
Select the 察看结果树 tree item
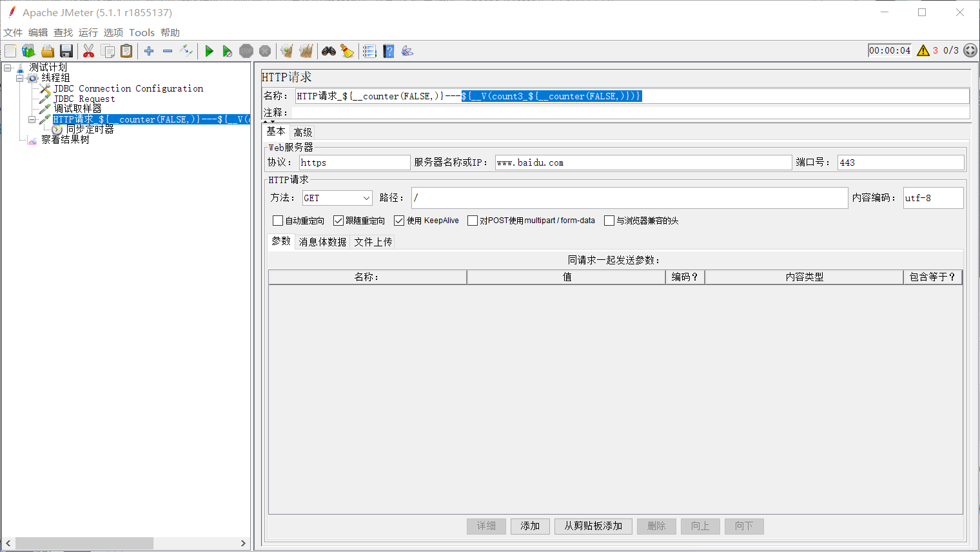click(x=65, y=140)
